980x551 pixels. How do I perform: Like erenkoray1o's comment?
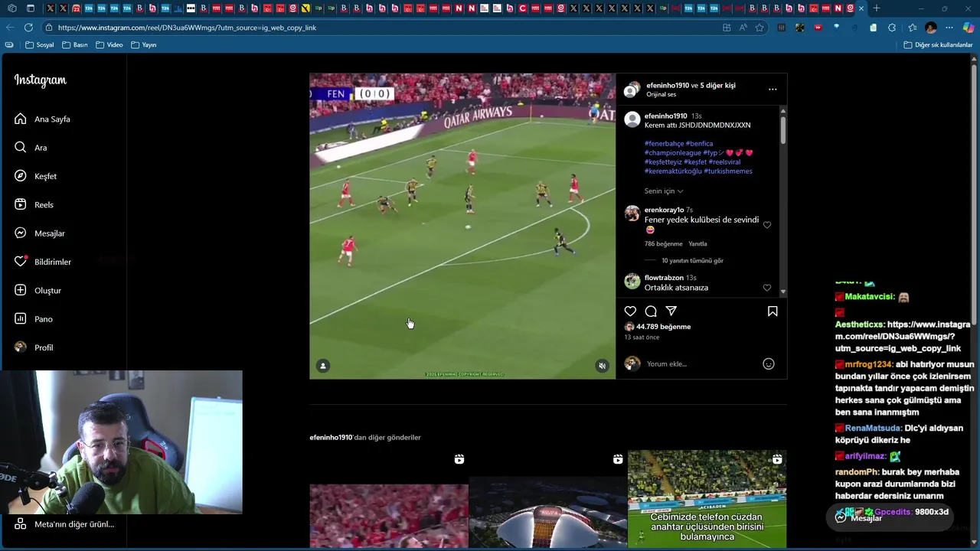pos(767,225)
